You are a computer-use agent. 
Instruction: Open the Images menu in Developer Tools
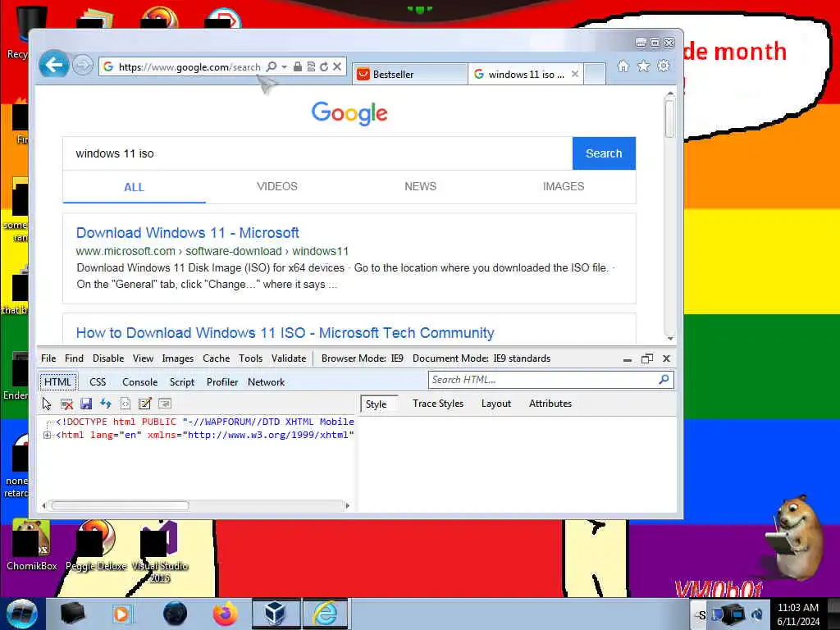pyautogui.click(x=178, y=358)
